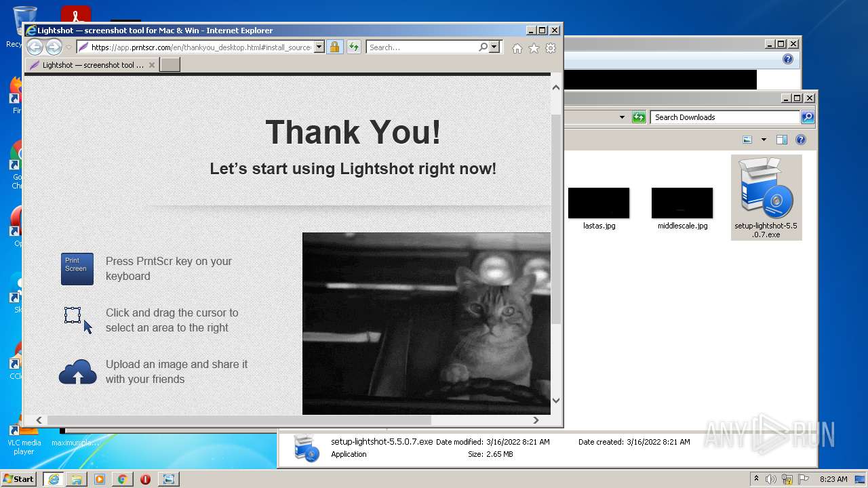Viewport: 868px width, 488px height.
Task: Open File Explorer from taskbar
Action: click(x=77, y=479)
